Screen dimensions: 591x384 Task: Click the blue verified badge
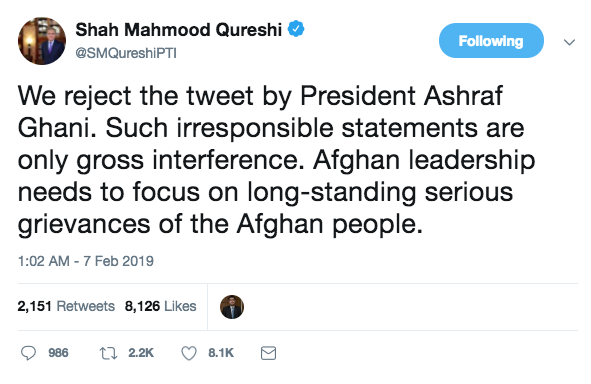pos(296,29)
